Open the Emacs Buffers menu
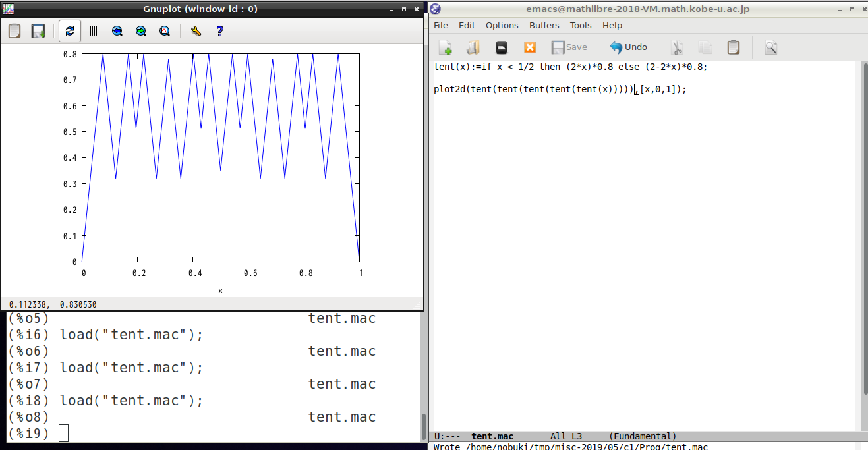The width and height of the screenshot is (868, 450). pos(544,25)
